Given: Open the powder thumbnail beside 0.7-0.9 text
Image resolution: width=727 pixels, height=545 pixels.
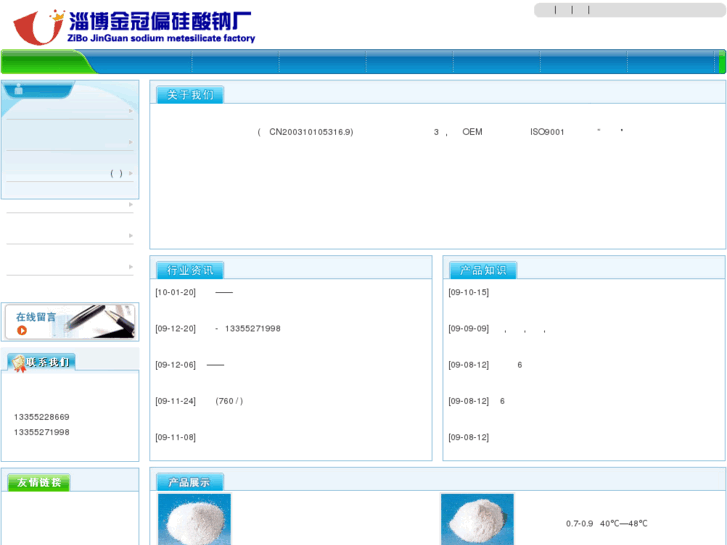Looking at the screenshot, I should [477, 519].
